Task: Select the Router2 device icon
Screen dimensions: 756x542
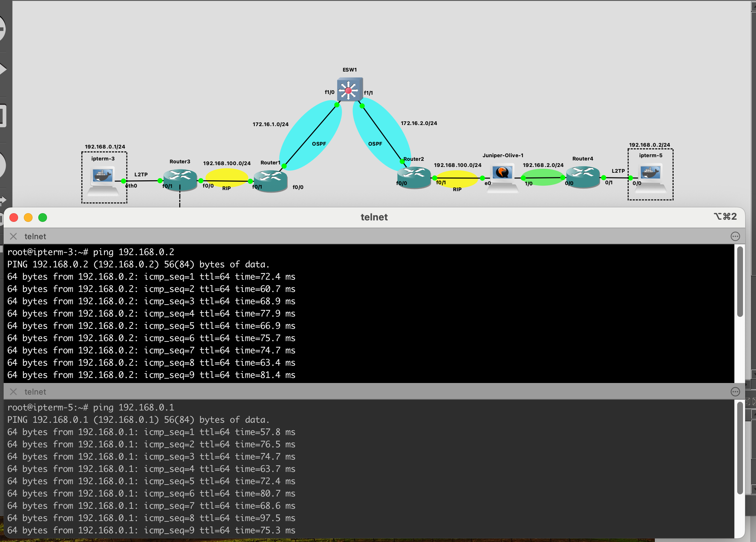Action: [414, 177]
